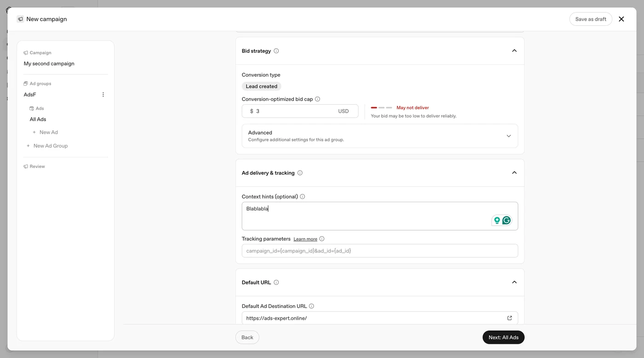
Task: Click the bid delivery strength indicator bars
Action: (381, 108)
